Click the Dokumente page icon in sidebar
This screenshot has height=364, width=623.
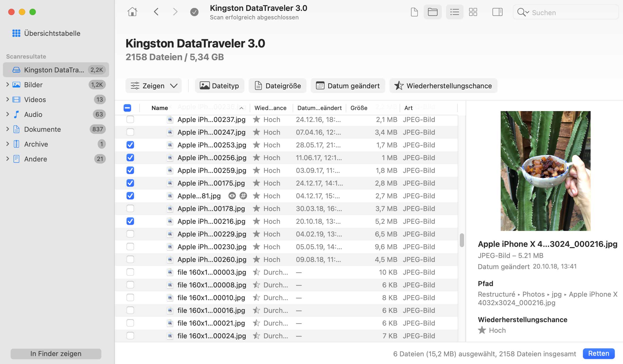[x=16, y=129]
